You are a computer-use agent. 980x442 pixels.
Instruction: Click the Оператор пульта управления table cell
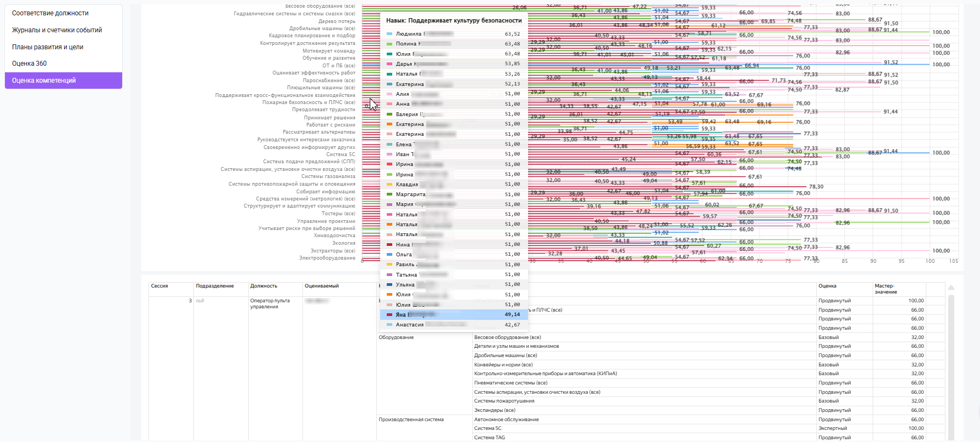270,303
